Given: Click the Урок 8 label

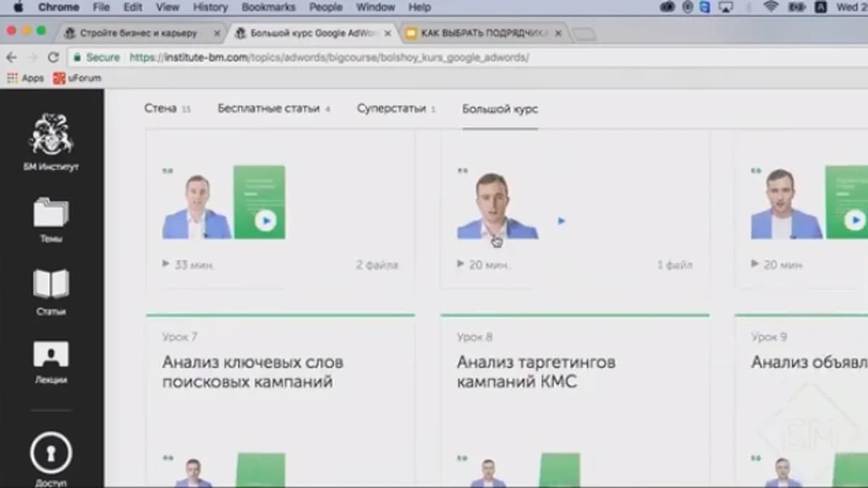Looking at the screenshot, I should pyautogui.click(x=475, y=337).
